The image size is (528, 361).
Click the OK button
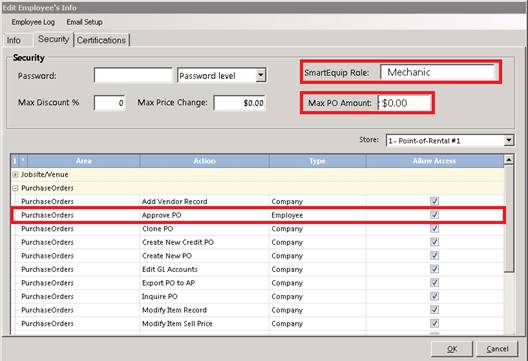pyautogui.click(x=452, y=349)
